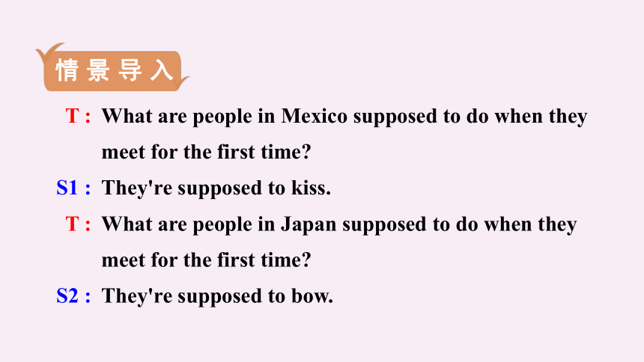Click the sentence They're supposed to kiss
This screenshot has height=362, width=644.
click(x=216, y=188)
